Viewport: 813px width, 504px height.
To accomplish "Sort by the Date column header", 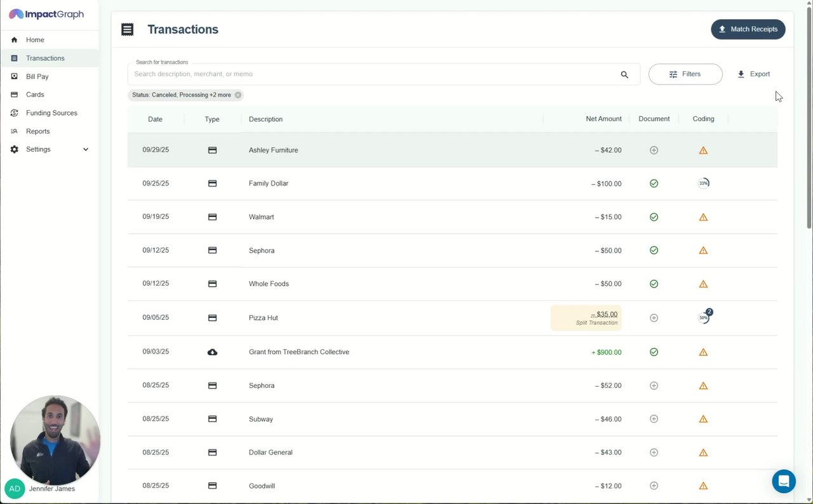I will click(155, 119).
